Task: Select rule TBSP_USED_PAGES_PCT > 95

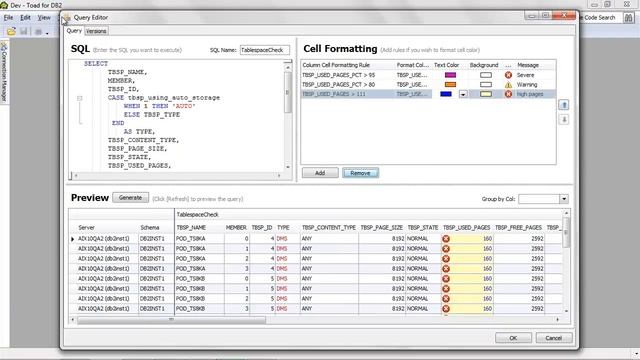Action: (x=339, y=75)
